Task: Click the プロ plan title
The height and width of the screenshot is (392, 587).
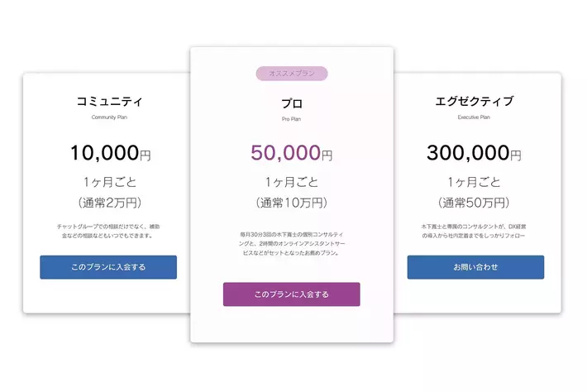Action: coord(292,104)
